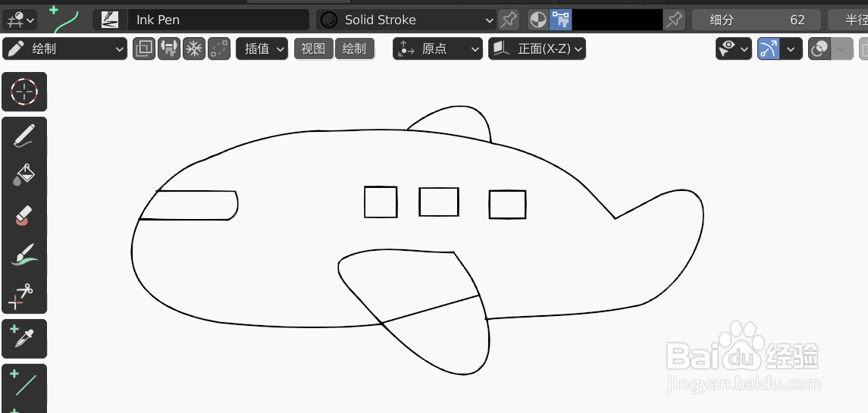Select the 3D Cursor tool

[24, 92]
